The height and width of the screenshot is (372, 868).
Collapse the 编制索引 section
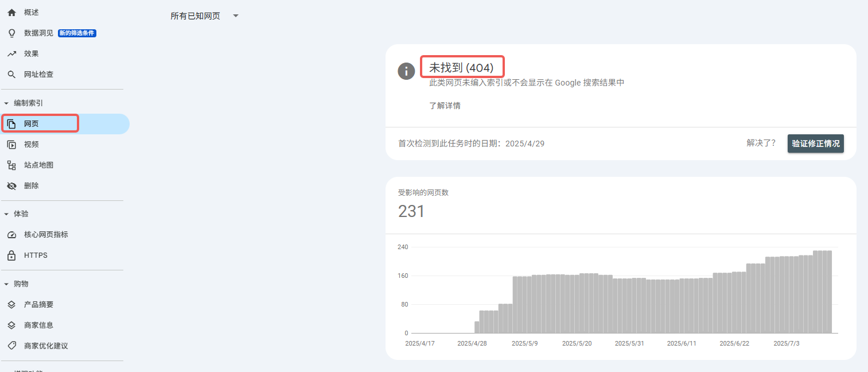pos(6,103)
